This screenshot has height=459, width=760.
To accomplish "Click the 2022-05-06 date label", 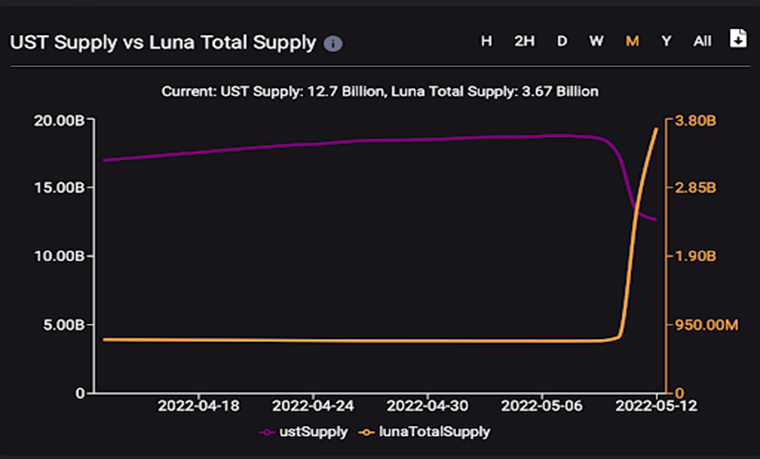I will point(542,406).
